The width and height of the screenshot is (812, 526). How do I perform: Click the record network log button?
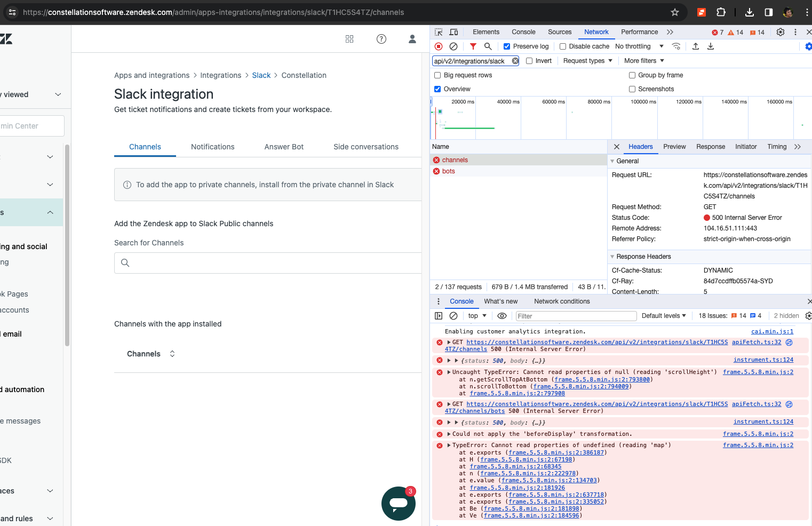[439, 46]
